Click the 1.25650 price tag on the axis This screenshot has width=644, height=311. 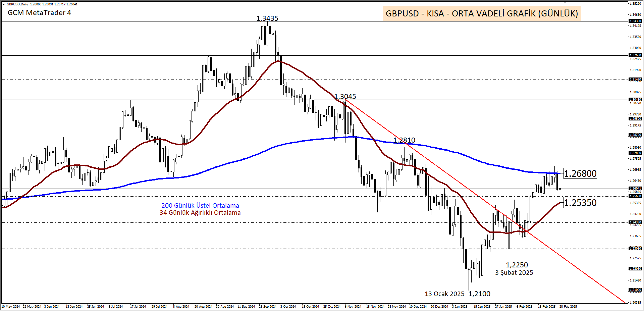pyautogui.click(x=635, y=196)
